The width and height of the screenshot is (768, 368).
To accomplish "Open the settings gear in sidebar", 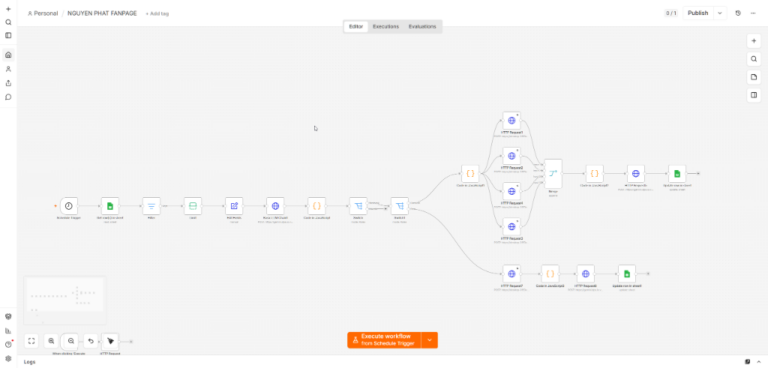I will [8, 358].
